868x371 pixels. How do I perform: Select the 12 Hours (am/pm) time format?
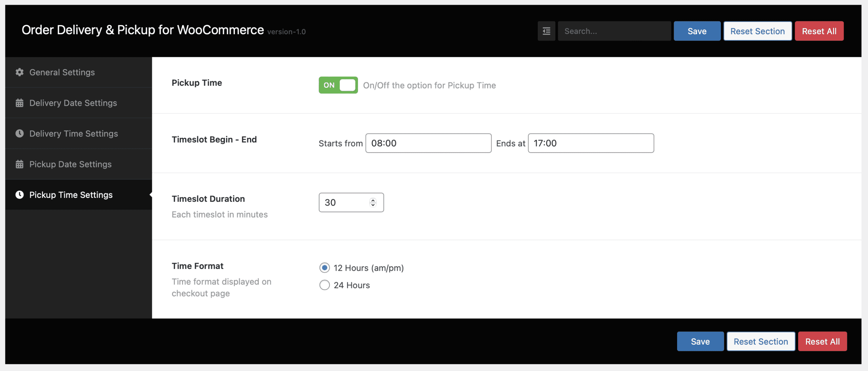[324, 268]
